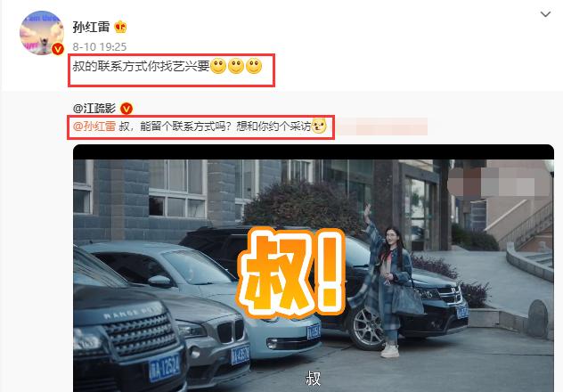Click the crown membership icon
Screen dimensions: 563x392
[120, 27]
